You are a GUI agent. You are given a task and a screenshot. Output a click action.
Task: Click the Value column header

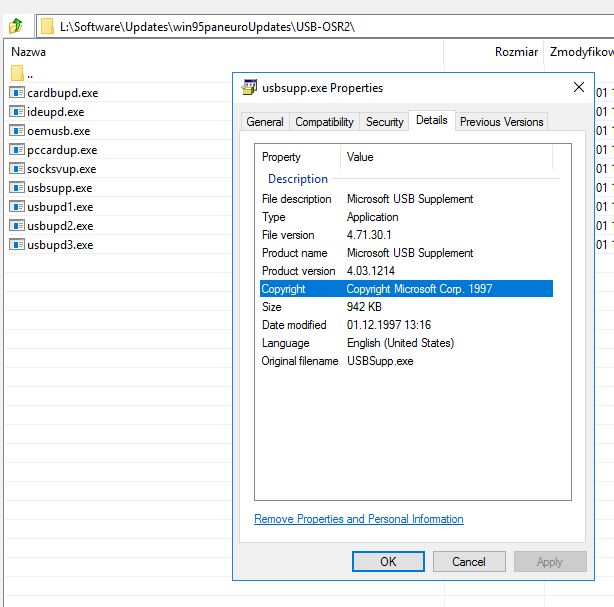446,157
